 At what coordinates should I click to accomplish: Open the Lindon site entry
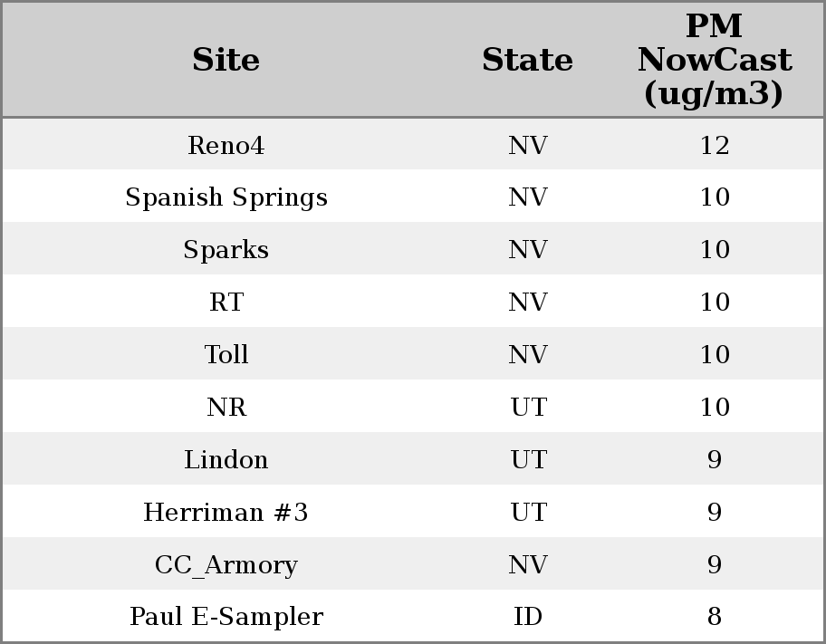point(226,460)
